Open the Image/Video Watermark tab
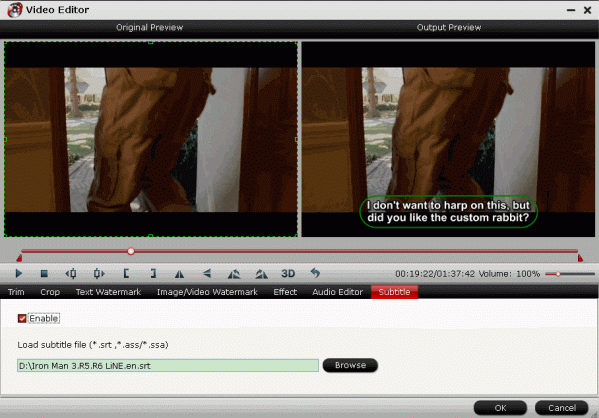 [x=207, y=292]
